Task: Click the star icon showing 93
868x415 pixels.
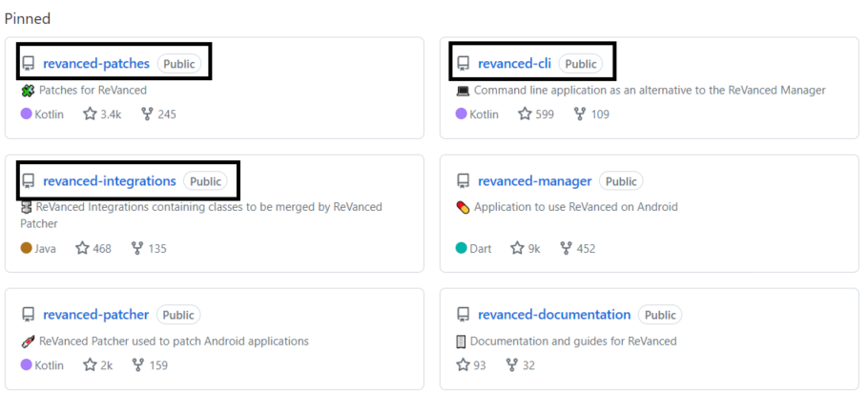Action: coord(463,364)
